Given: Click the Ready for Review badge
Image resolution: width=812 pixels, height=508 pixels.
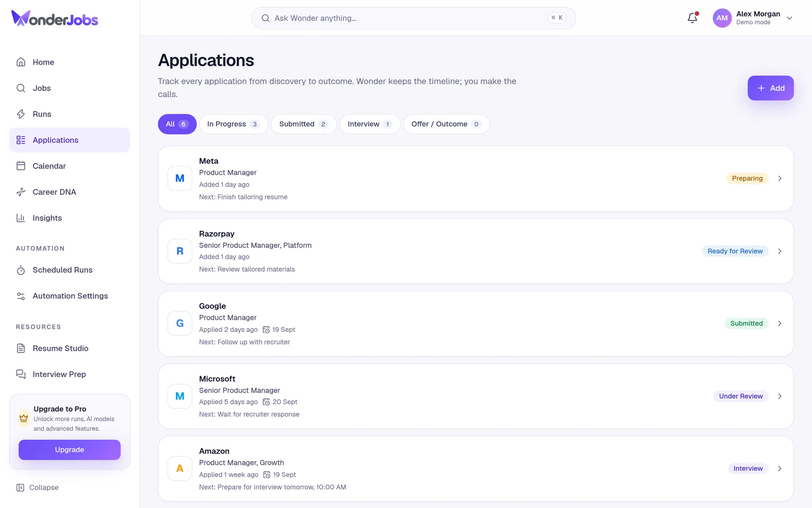Looking at the screenshot, I should [x=735, y=251].
